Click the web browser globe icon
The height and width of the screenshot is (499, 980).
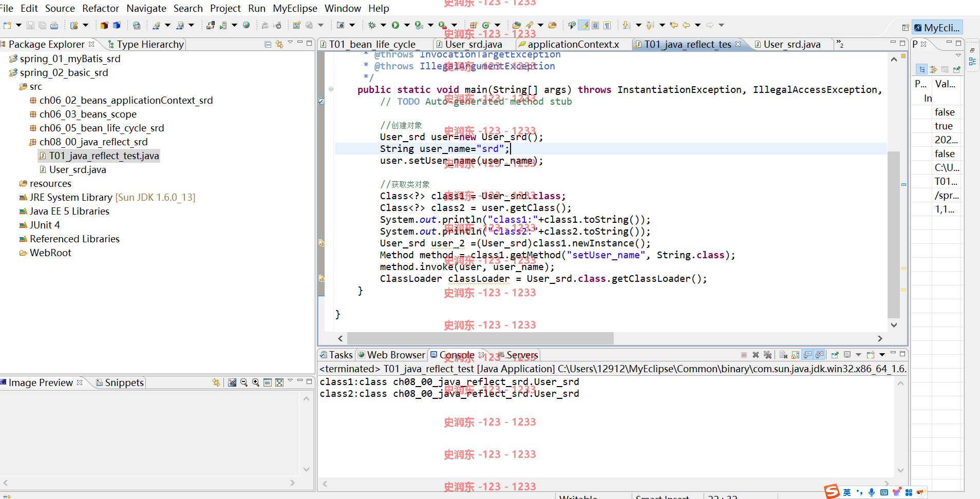tap(246, 25)
